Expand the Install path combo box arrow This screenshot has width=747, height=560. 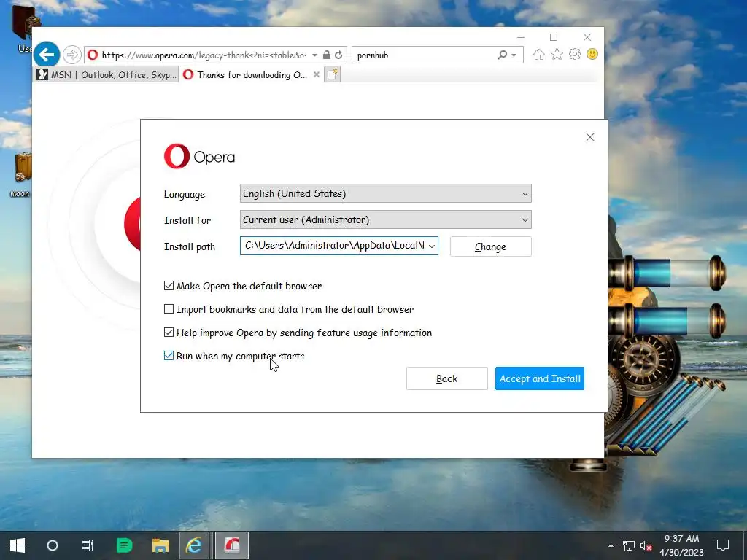click(x=432, y=246)
